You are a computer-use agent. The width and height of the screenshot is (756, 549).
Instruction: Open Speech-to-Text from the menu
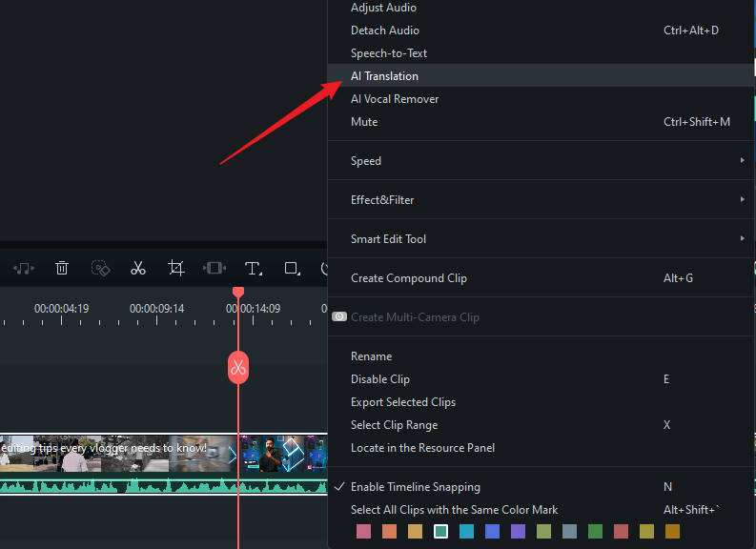(541, 53)
